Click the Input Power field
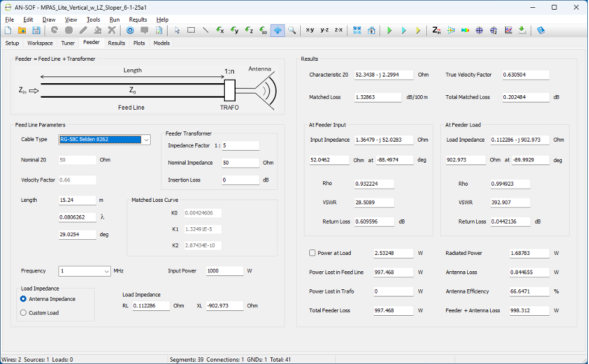The height and width of the screenshot is (364, 589). (x=225, y=271)
